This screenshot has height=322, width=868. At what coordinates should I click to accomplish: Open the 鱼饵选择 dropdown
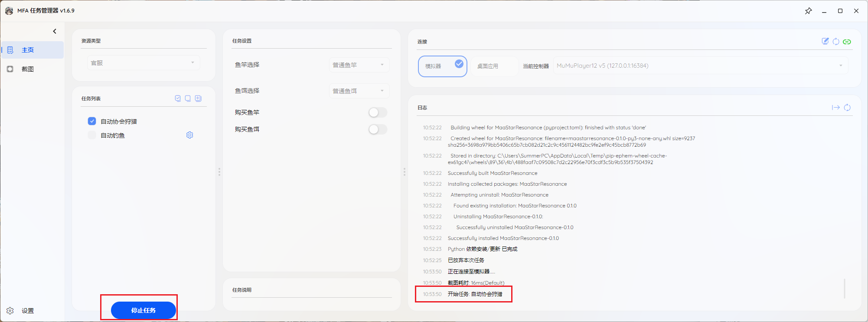click(359, 91)
